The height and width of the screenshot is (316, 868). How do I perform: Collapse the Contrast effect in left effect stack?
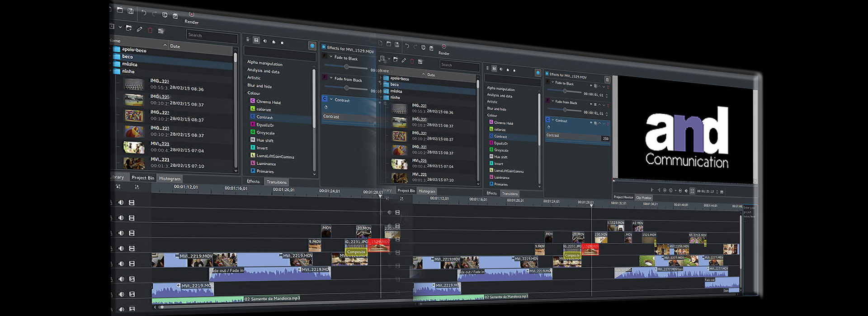(331, 99)
